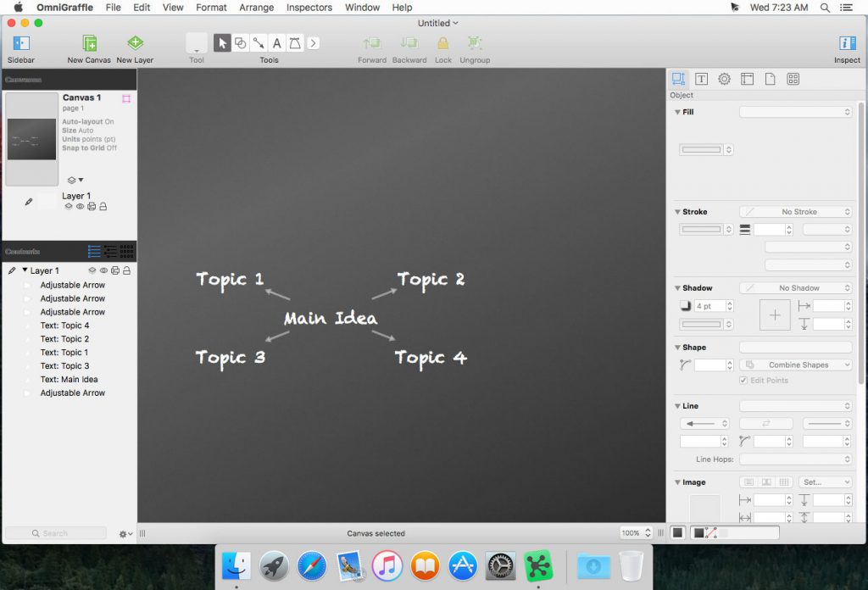Click the Backward button in the toolbar
The width and height of the screenshot is (868, 590).
(409, 42)
